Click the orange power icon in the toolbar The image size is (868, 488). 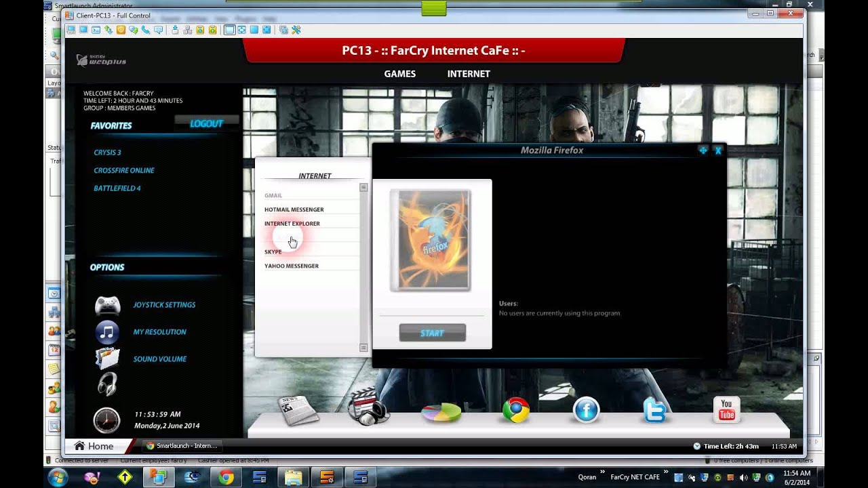pos(121,30)
